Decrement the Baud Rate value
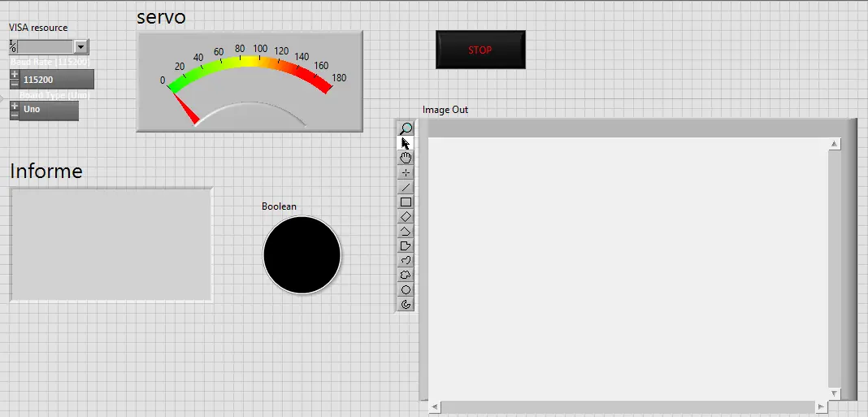This screenshot has width=868, height=417. [x=15, y=84]
